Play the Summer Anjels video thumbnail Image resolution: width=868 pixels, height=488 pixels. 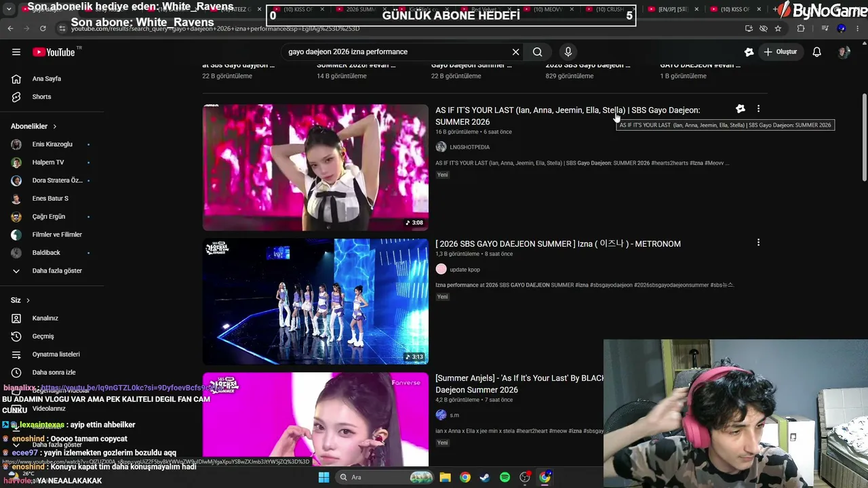pos(315,420)
